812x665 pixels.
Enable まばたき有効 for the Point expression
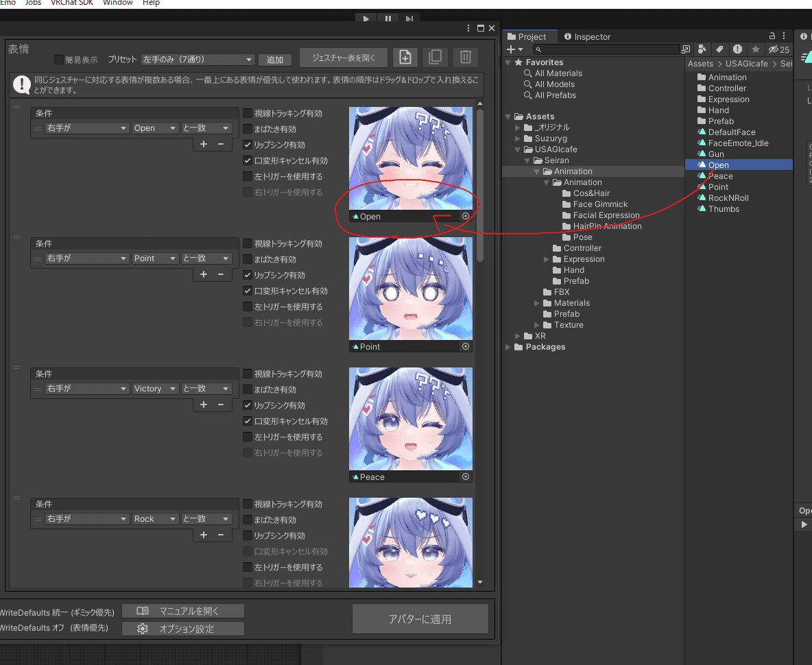[x=248, y=258]
